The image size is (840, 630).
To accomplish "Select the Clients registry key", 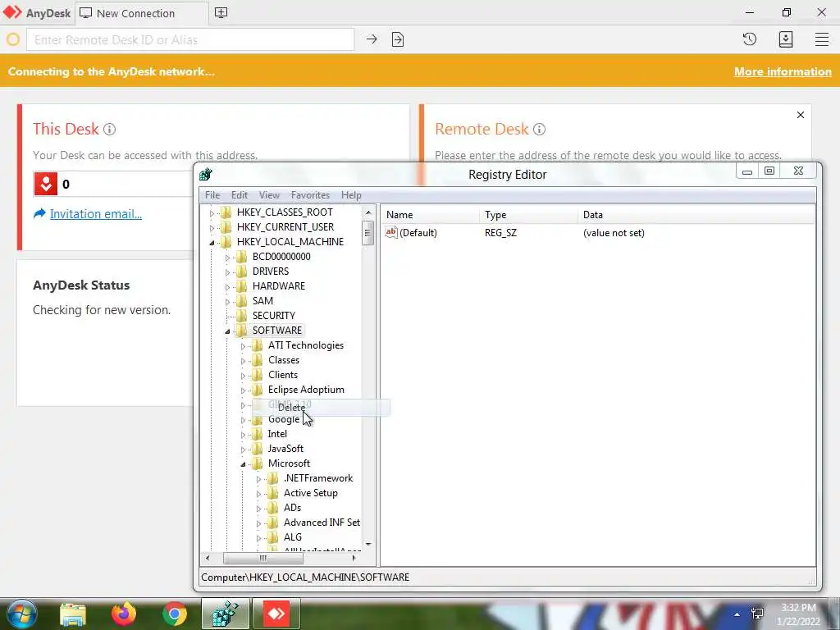I will point(283,375).
